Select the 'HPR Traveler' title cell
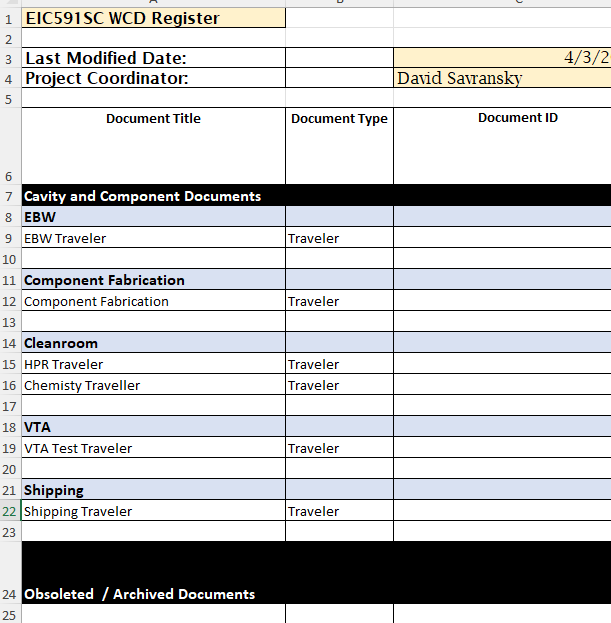 153,364
